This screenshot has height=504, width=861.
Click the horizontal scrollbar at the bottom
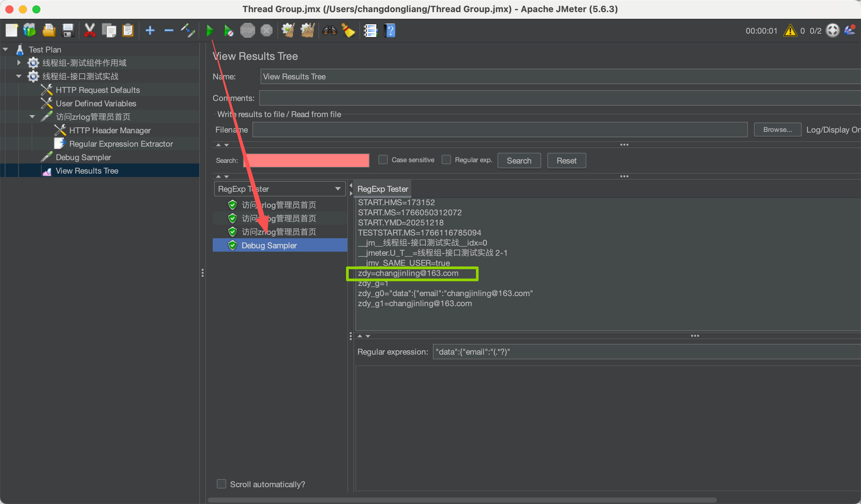tap(461, 500)
